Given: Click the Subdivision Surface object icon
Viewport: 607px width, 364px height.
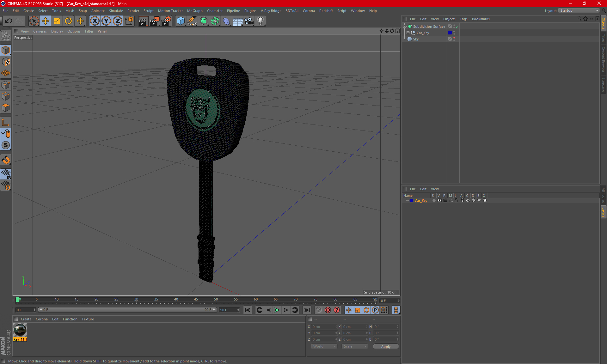Looking at the screenshot, I should click(409, 26).
